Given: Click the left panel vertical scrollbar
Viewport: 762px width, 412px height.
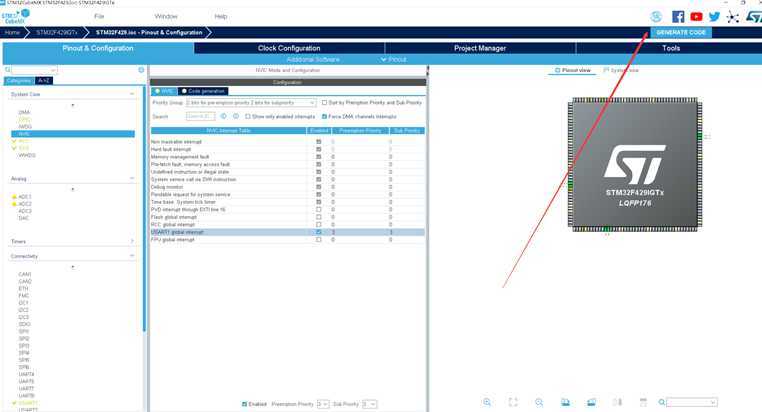Looking at the screenshot, I should tap(144, 209).
